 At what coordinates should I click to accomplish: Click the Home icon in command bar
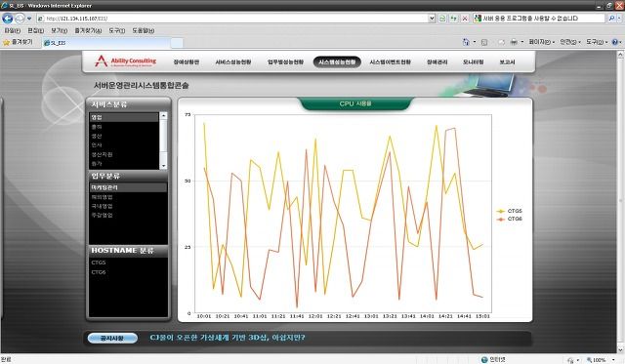click(466, 42)
